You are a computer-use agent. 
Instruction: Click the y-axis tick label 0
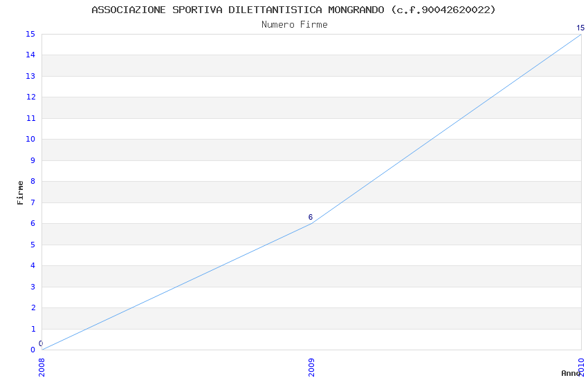point(33,350)
